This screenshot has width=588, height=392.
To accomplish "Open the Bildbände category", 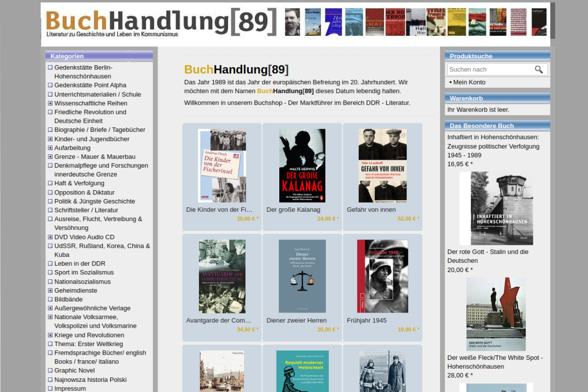I will (68, 299).
